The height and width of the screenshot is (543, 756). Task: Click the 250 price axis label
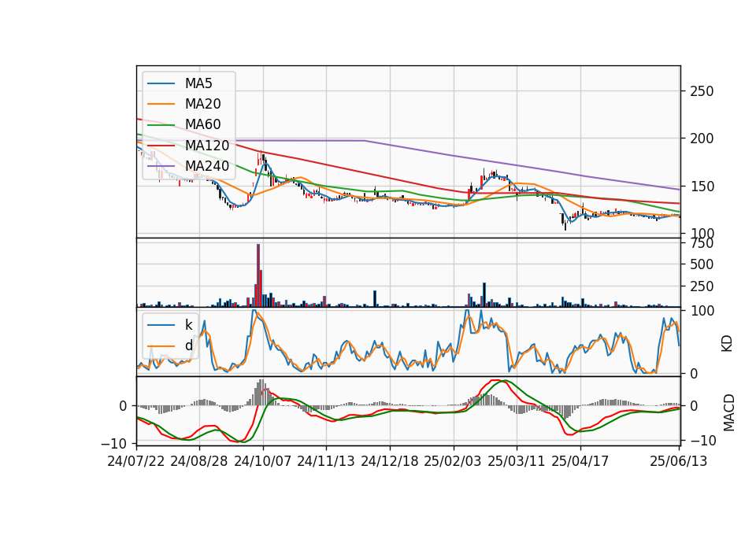(x=702, y=91)
